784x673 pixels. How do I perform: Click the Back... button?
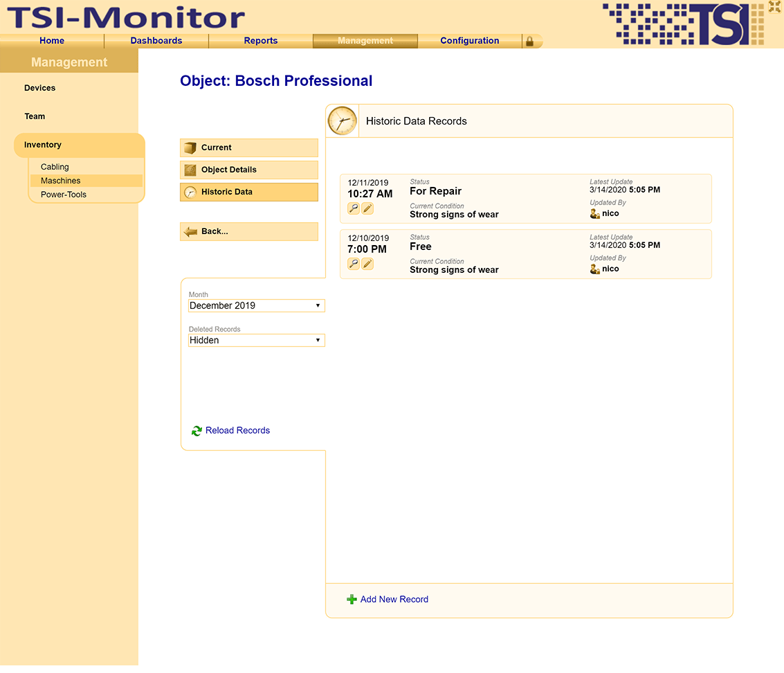click(249, 231)
